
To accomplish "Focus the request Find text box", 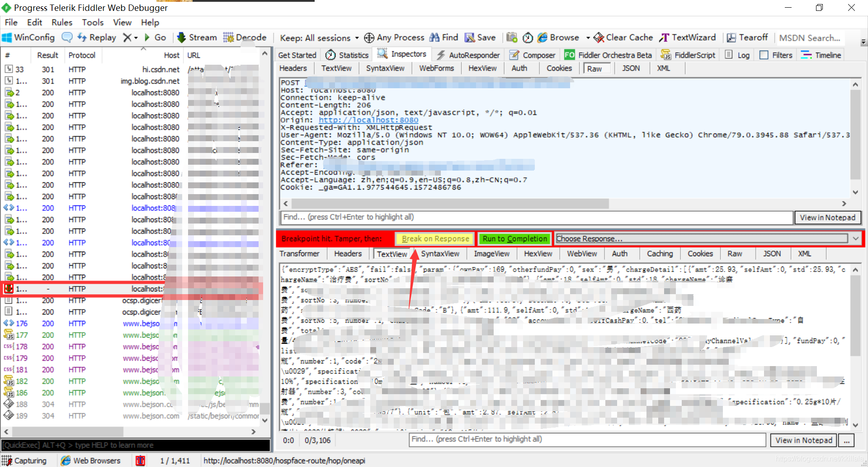I will pyautogui.click(x=537, y=217).
